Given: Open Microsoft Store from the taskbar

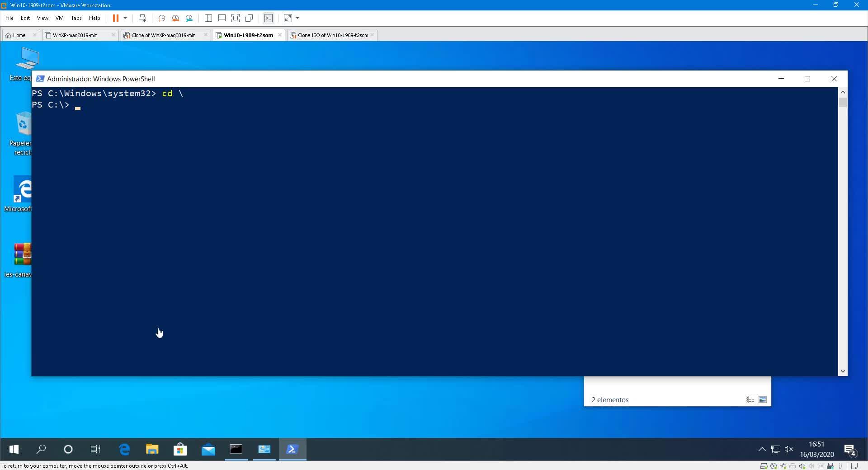Looking at the screenshot, I should click(180, 449).
